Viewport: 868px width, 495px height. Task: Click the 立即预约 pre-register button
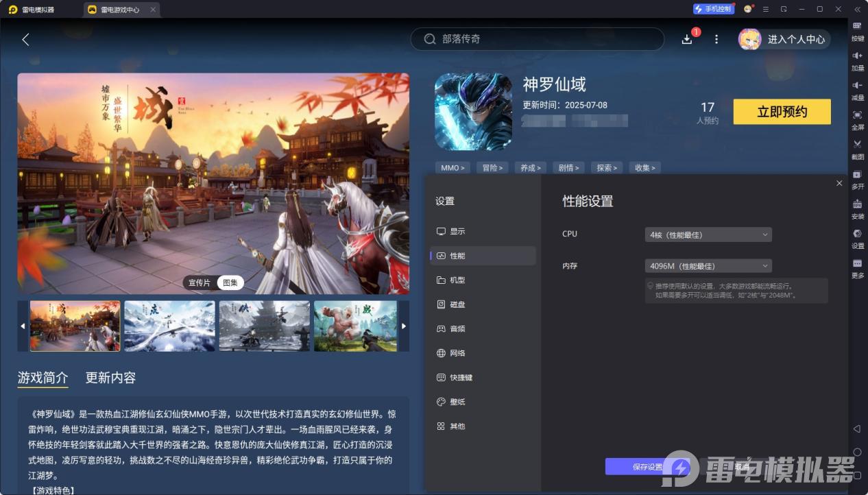click(782, 112)
